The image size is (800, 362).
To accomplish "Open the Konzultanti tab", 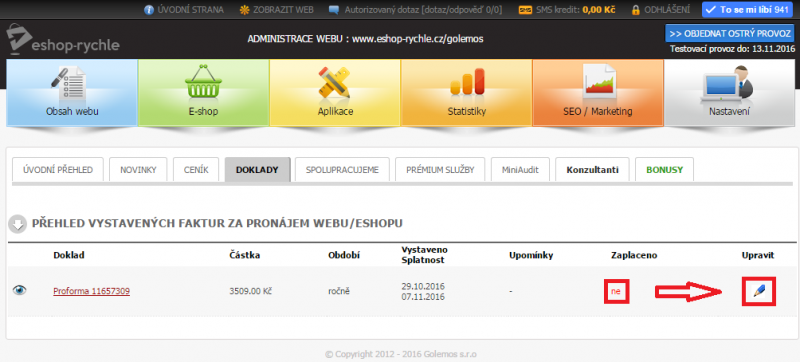I will pos(592,170).
